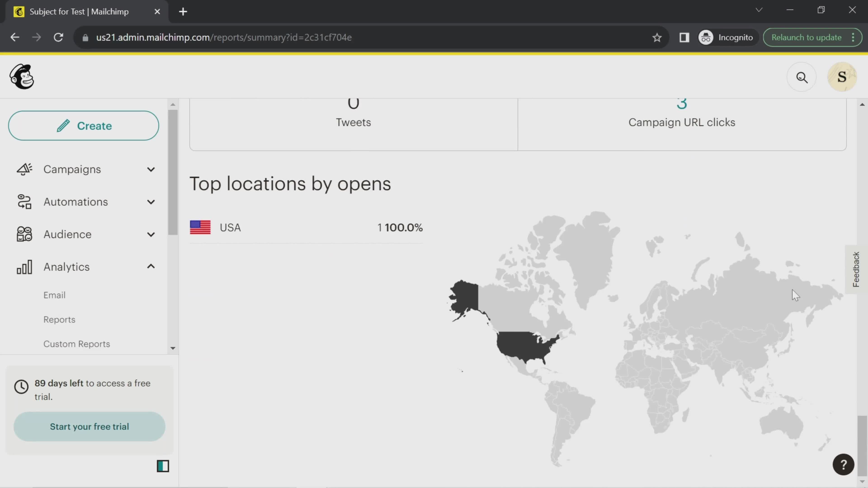Select the Campaigns sidebar icon
This screenshot has height=488, width=868.
[x=24, y=169]
